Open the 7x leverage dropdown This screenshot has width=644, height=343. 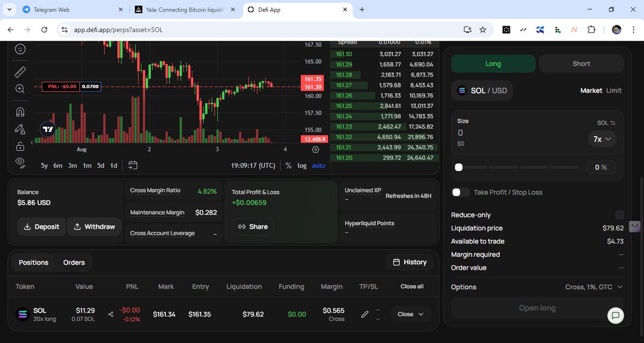[602, 139]
